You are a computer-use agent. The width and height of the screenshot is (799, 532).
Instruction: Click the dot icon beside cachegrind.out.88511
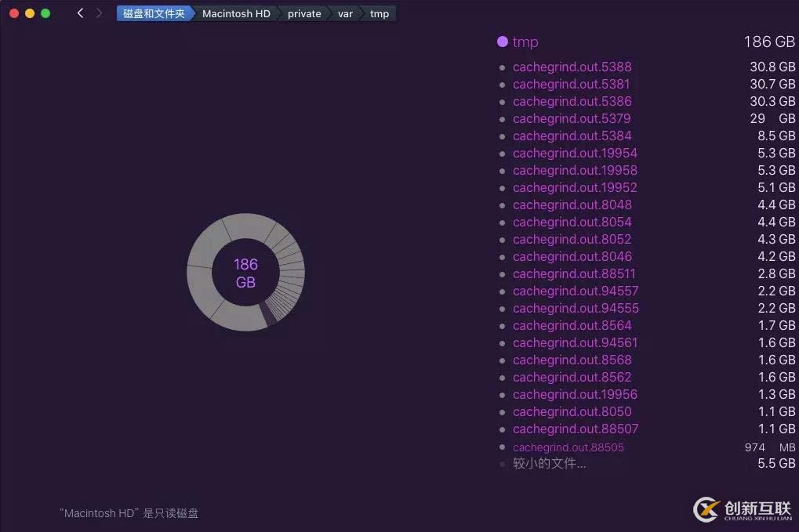(503, 274)
